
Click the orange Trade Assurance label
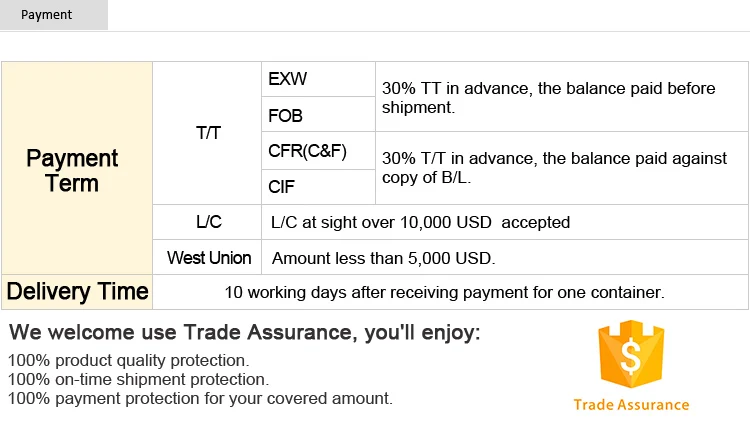631,405
